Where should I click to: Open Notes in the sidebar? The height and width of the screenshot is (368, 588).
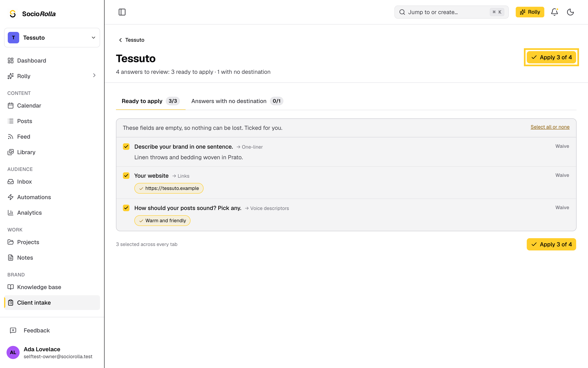[x=52, y=258]
